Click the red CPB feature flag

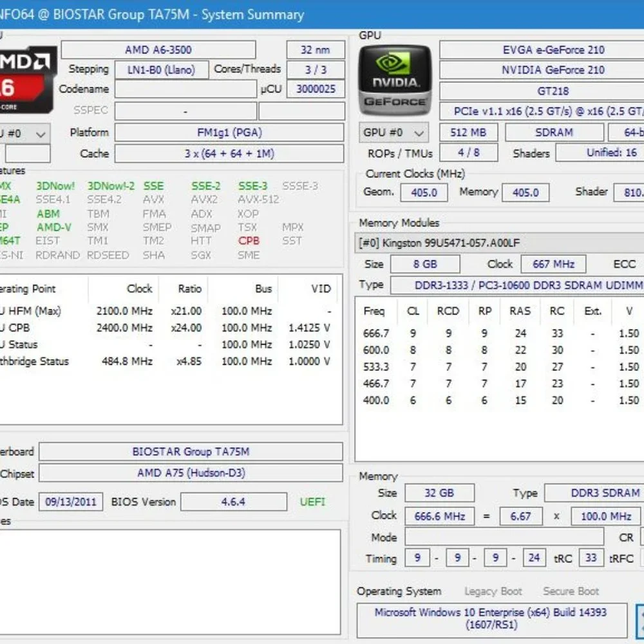tap(249, 241)
